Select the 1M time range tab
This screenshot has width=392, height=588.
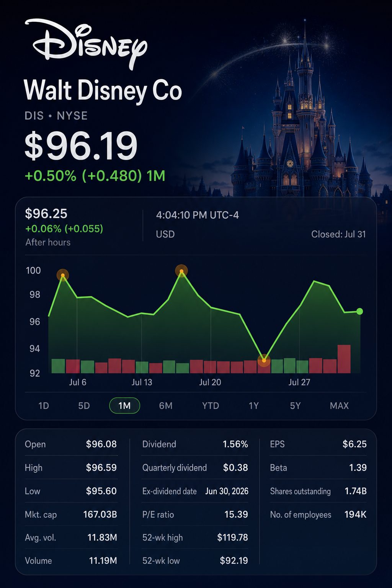[x=124, y=406]
